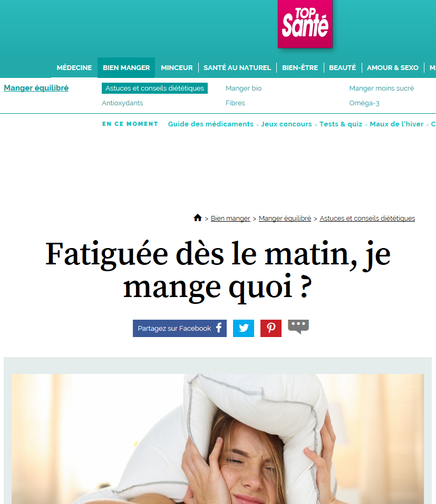The height and width of the screenshot is (504, 436).
Task: Open the Minceur menu
Action: [x=177, y=68]
